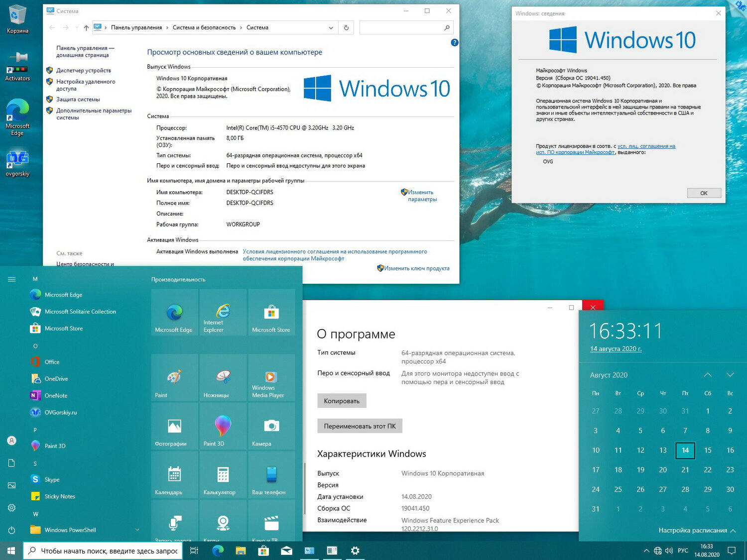Click the Система и безопасность breadcrumb
The image size is (747, 560).
(204, 28)
